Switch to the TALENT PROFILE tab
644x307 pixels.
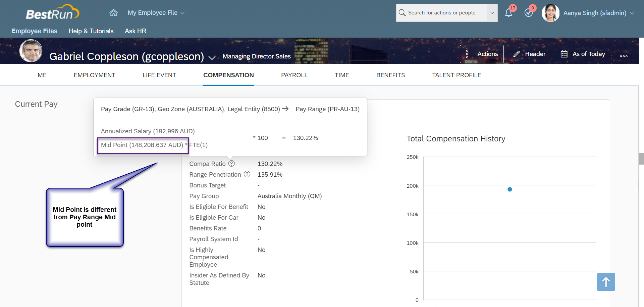pos(457,75)
